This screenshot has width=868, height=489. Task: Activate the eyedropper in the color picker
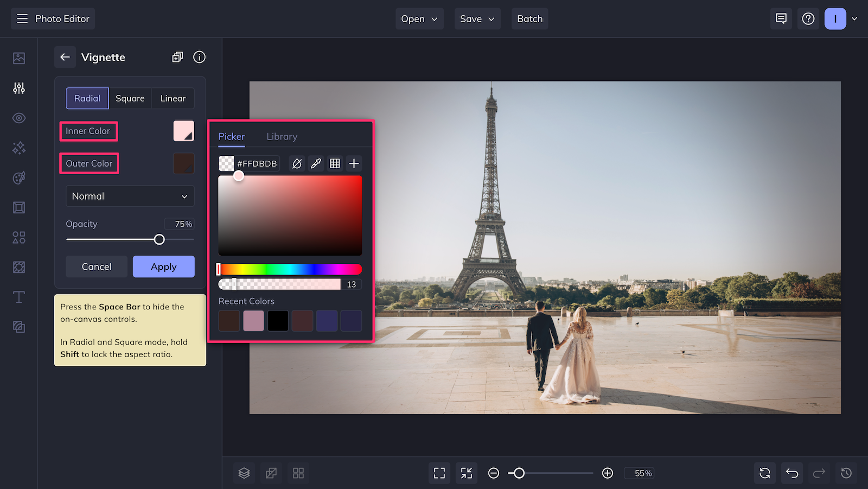pyautogui.click(x=316, y=163)
